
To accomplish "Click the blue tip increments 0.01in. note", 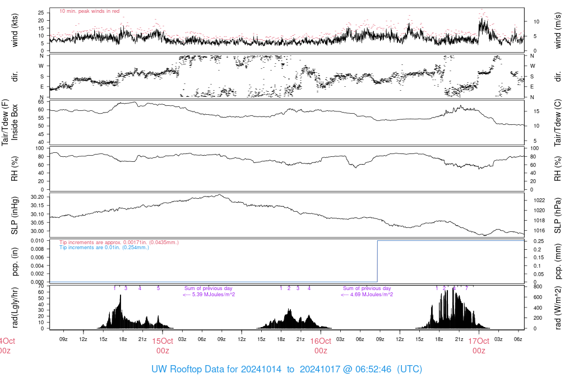I will pos(104,248).
